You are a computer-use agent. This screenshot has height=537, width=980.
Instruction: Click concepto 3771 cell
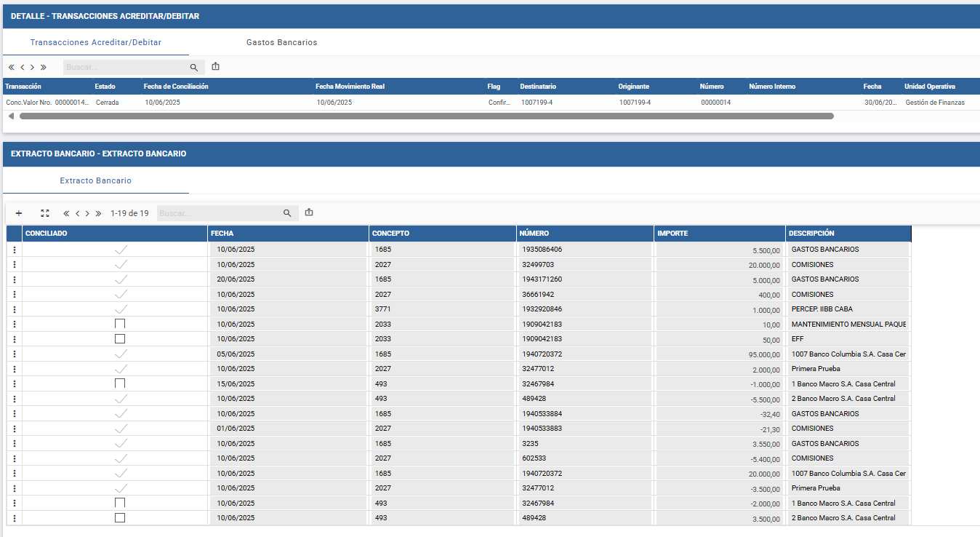443,309
